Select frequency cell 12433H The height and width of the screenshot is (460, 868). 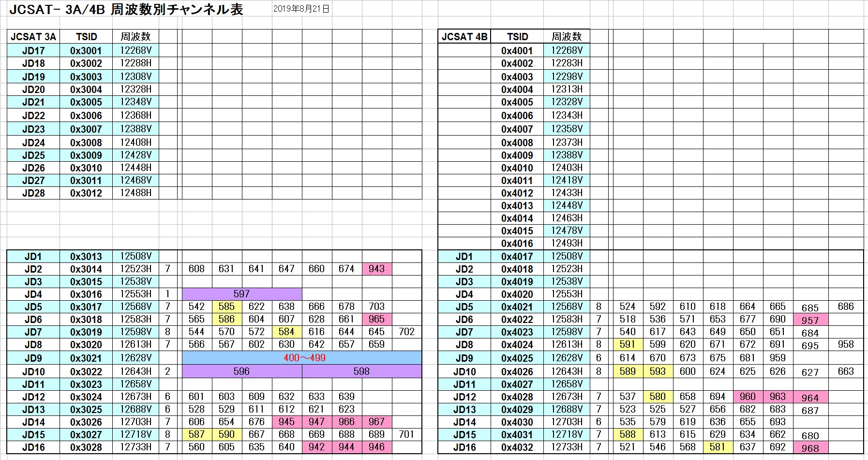tap(567, 193)
